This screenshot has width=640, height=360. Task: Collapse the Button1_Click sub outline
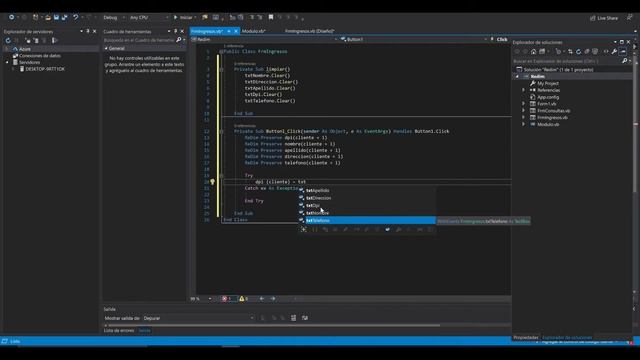pyautogui.click(x=222, y=131)
